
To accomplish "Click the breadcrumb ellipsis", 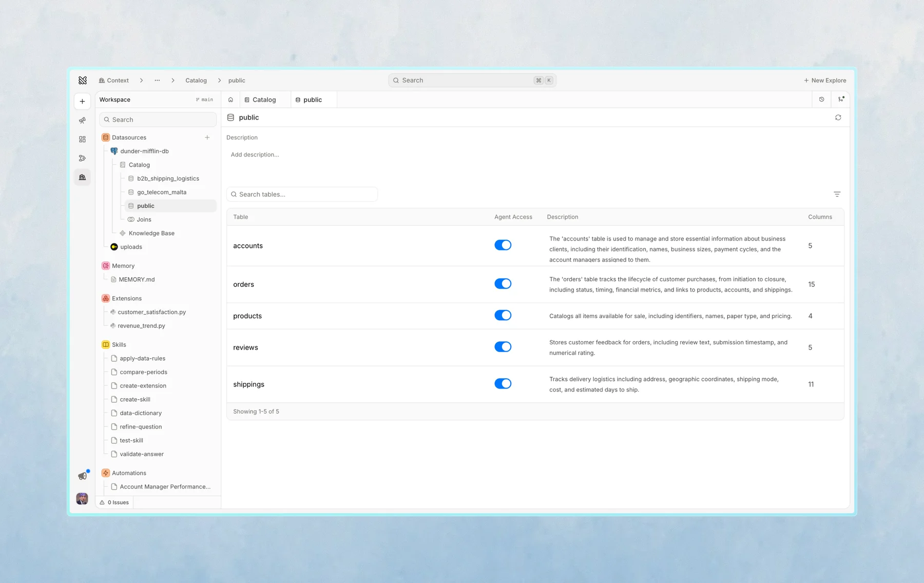I will [157, 81].
